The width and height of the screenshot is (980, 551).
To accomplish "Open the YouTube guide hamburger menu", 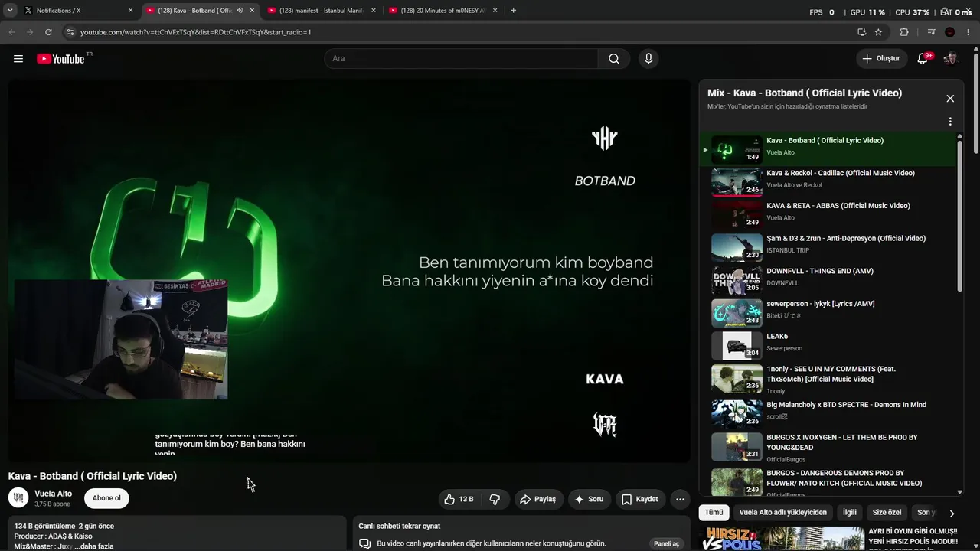I will tap(18, 59).
